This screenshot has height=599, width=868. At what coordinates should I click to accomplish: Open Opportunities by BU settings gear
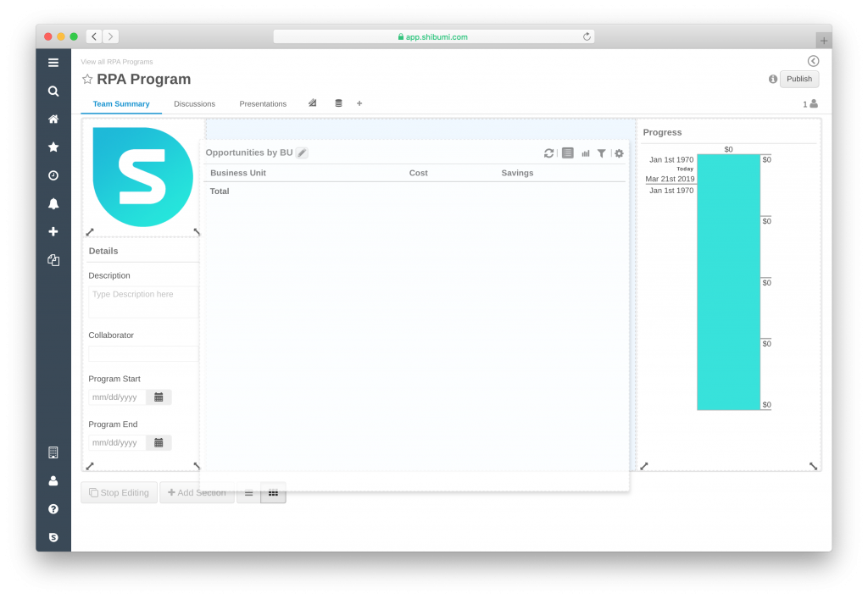coord(619,153)
